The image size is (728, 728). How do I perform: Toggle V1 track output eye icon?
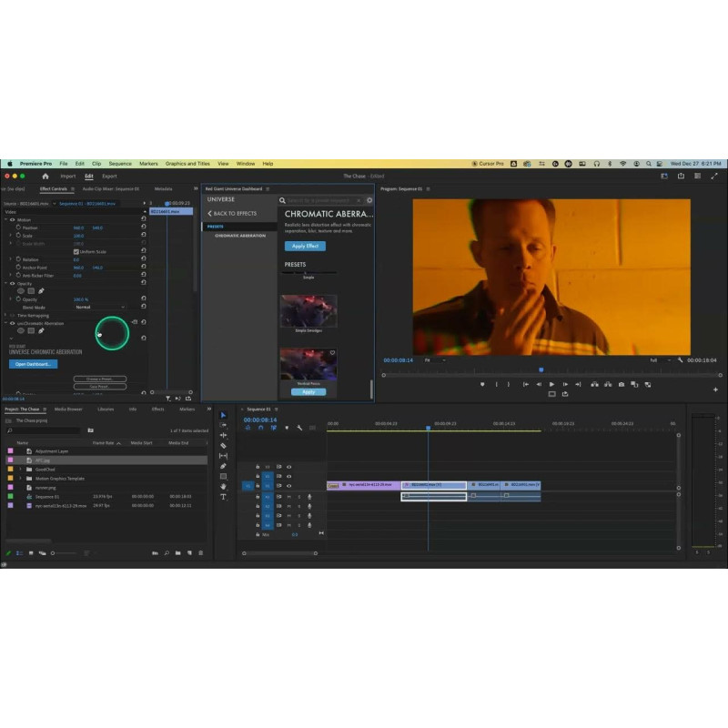pyautogui.click(x=288, y=486)
